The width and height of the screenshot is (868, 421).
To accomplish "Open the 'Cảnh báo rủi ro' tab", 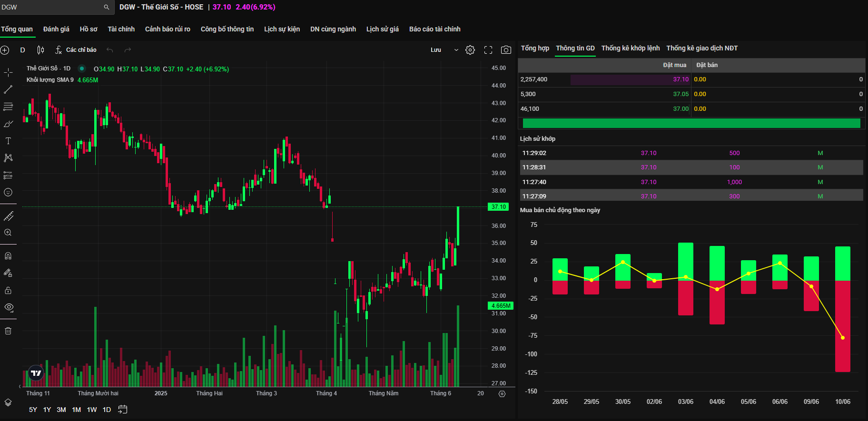I will click(168, 29).
